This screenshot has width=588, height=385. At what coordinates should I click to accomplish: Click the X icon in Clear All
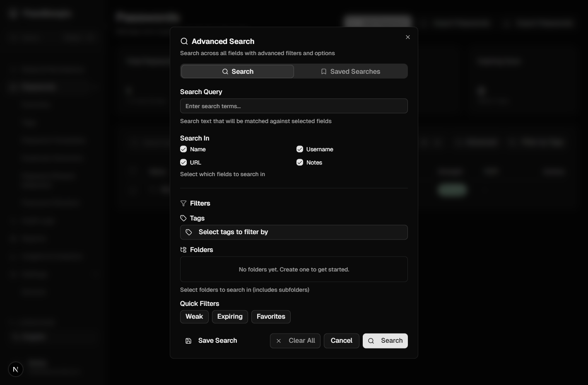coord(279,341)
